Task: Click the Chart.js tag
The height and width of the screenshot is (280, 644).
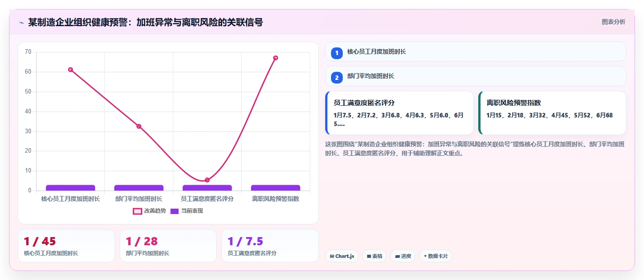Action: click(x=342, y=256)
